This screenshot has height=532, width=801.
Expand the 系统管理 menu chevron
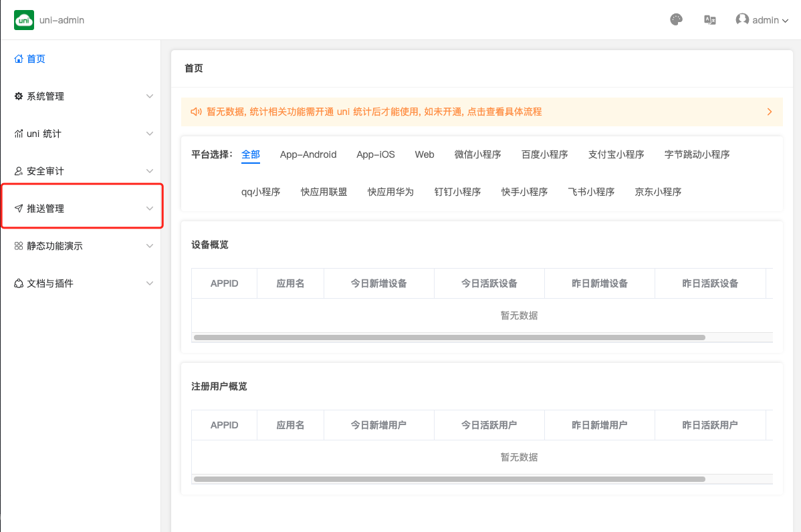point(150,96)
